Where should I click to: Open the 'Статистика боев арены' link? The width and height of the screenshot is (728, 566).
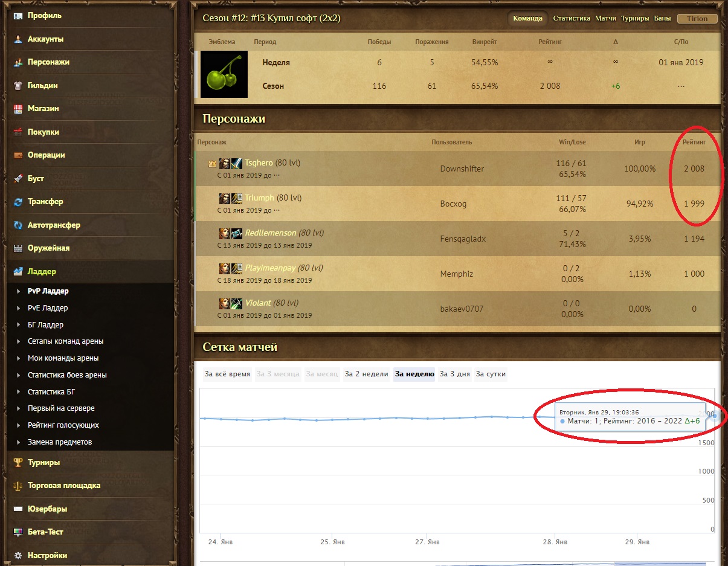(67, 375)
